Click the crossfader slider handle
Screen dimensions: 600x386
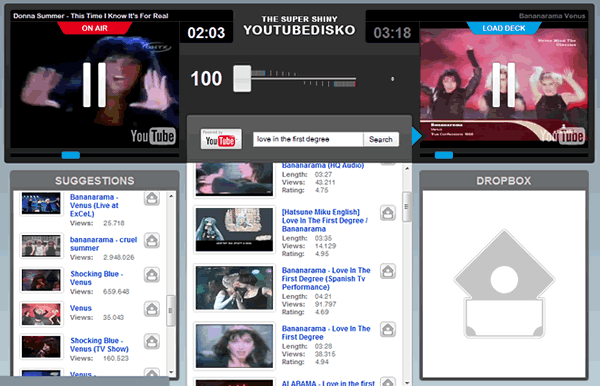[x=242, y=78]
